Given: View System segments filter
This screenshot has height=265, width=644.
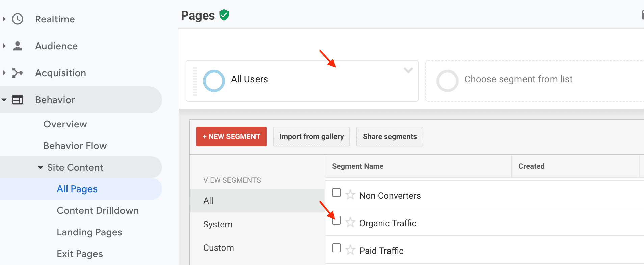Looking at the screenshot, I should (257, 224).
